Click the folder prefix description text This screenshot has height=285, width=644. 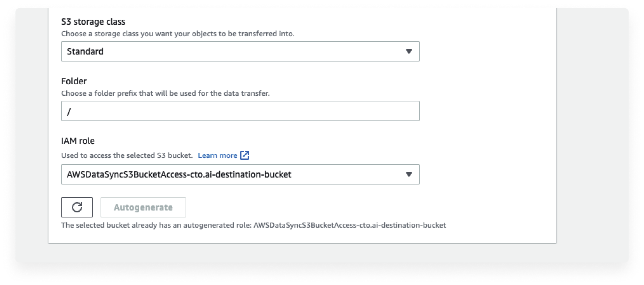click(x=165, y=93)
